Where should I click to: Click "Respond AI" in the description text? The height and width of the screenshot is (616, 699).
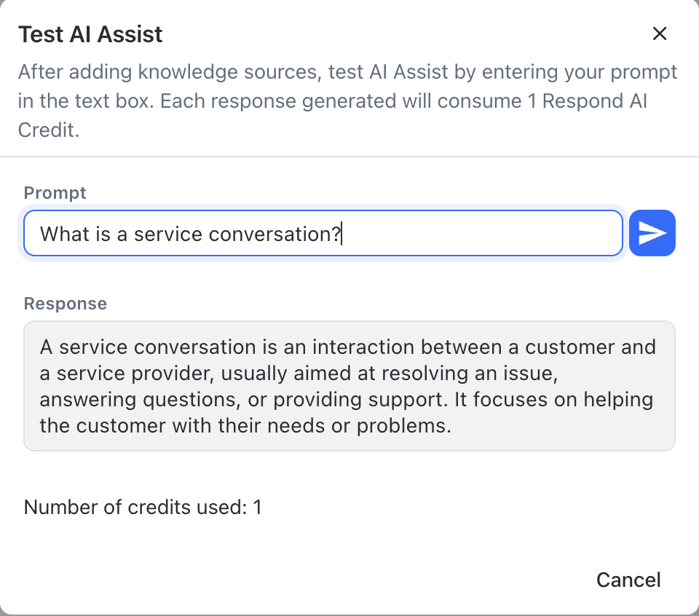click(x=595, y=100)
